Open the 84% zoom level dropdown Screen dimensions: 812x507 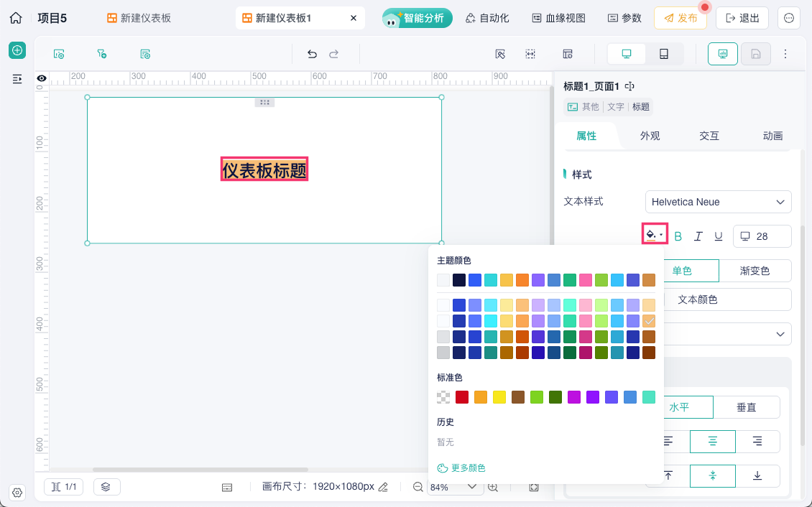pos(453,487)
